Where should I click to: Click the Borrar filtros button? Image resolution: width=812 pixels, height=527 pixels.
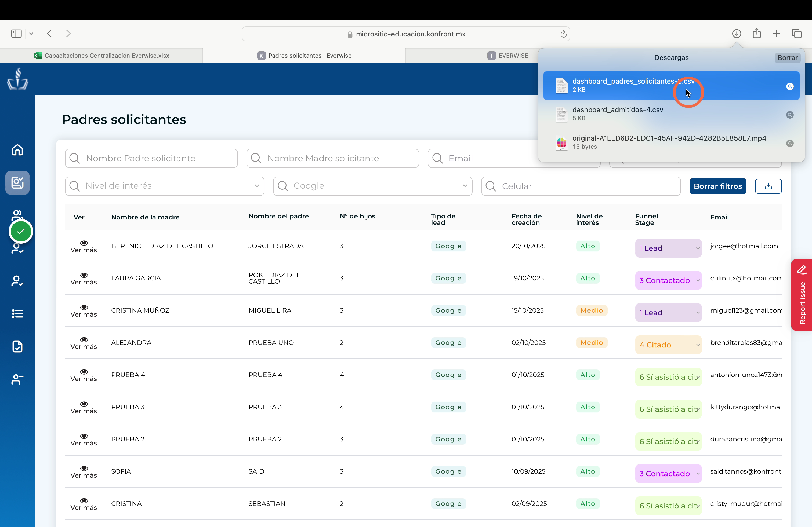click(717, 186)
